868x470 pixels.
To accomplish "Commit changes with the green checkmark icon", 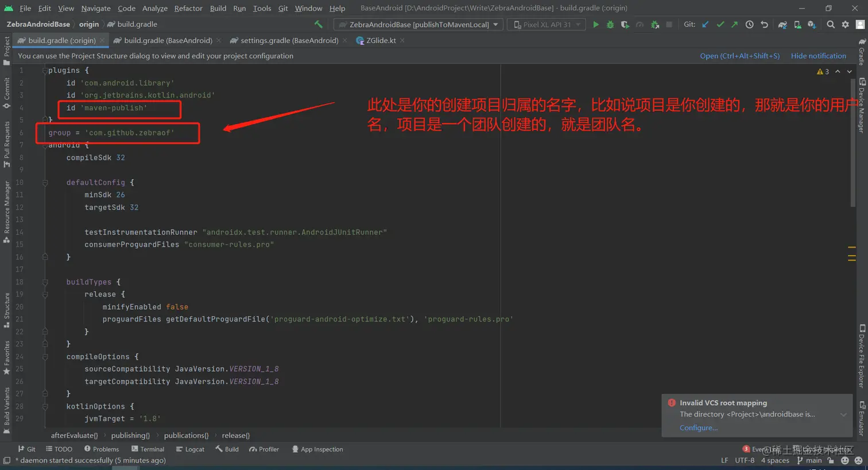I will point(720,25).
